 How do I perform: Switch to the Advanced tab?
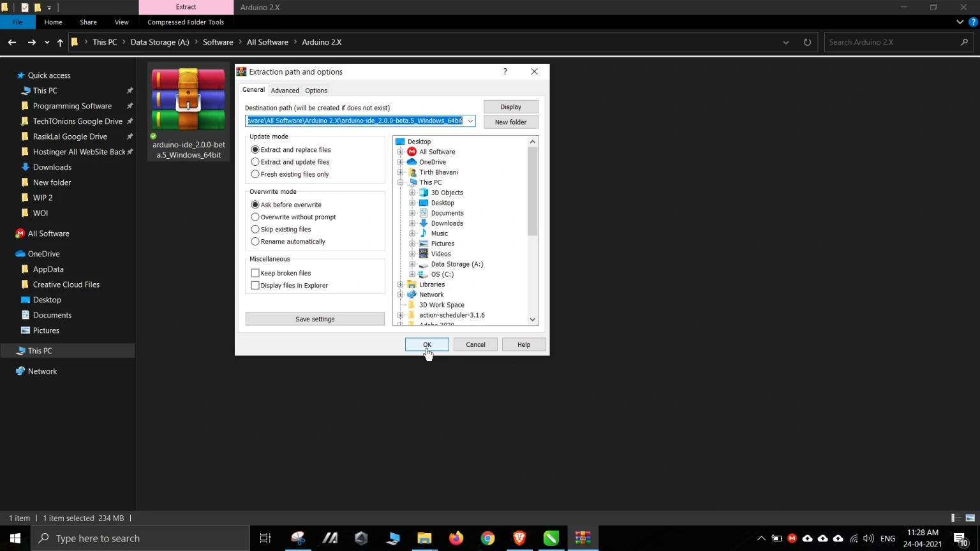[x=285, y=91]
